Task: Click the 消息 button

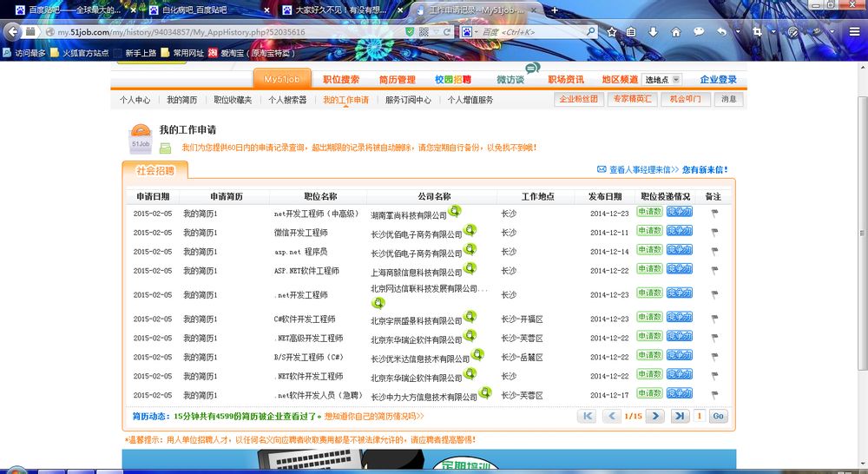Action: click(x=728, y=99)
